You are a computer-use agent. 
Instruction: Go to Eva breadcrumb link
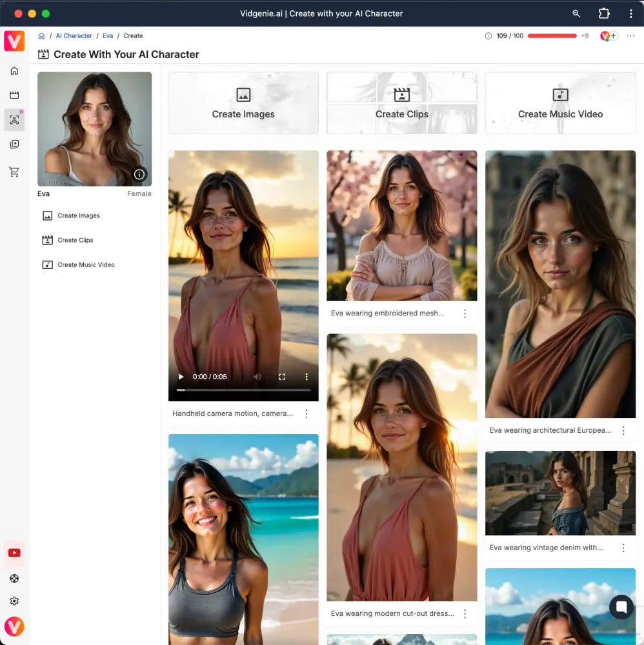108,36
